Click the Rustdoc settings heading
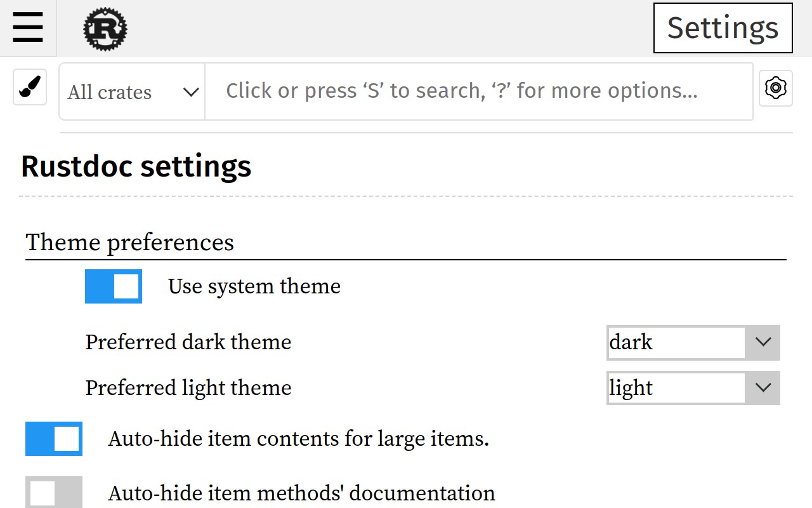This screenshot has width=812, height=508. (136, 166)
